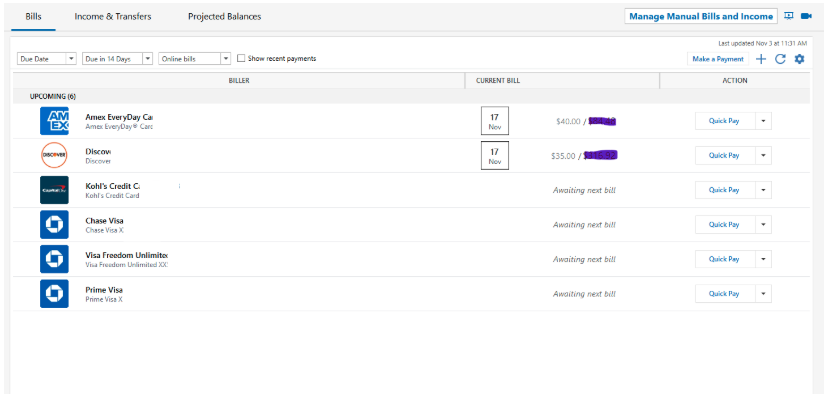Screen dimensions: 827x403
Task: Click the Chase Visa logo icon
Action: pyautogui.click(x=54, y=224)
